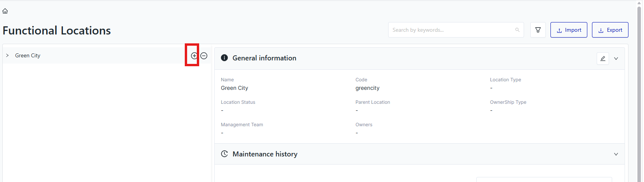The width and height of the screenshot is (644, 182).
Task: Open the filter funnel button
Action: (x=538, y=30)
